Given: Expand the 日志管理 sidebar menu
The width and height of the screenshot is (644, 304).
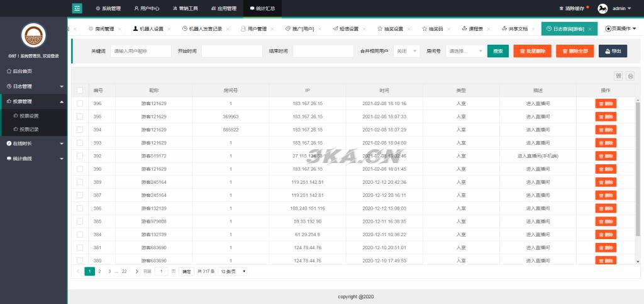Looking at the screenshot, I should (33, 86).
